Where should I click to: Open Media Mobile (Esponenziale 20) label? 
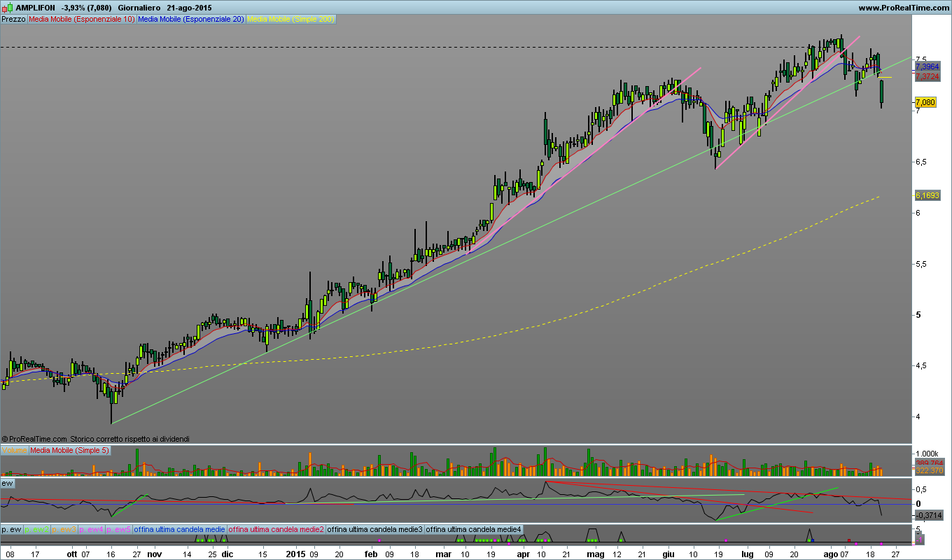[190, 20]
